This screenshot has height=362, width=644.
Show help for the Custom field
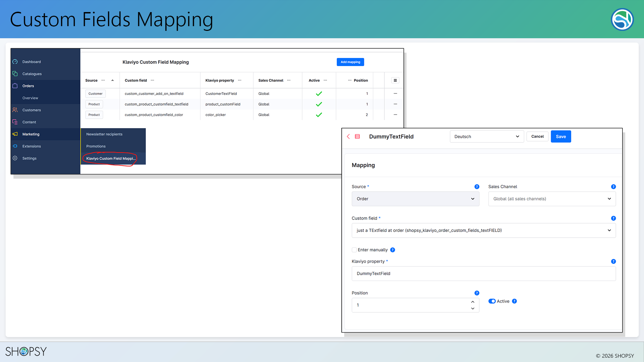coord(613,218)
